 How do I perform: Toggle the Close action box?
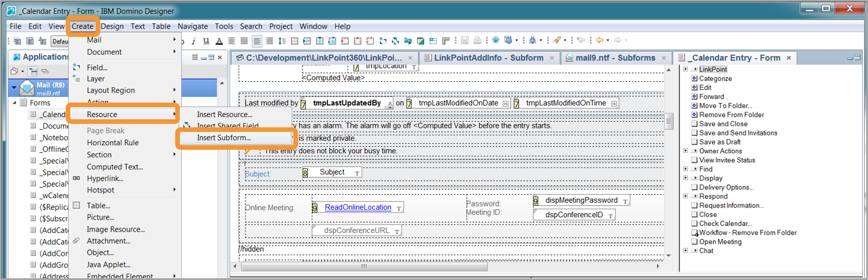[694, 214]
